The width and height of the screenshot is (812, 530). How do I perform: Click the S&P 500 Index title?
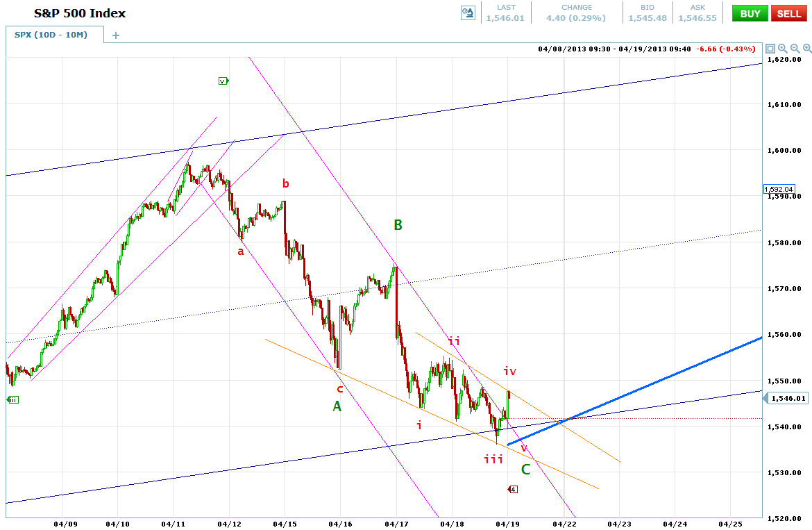80,13
